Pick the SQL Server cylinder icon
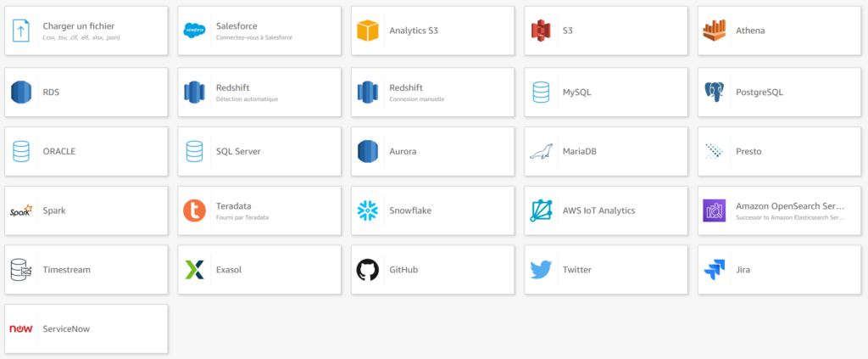The height and width of the screenshot is (359, 868). coord(194,151)
